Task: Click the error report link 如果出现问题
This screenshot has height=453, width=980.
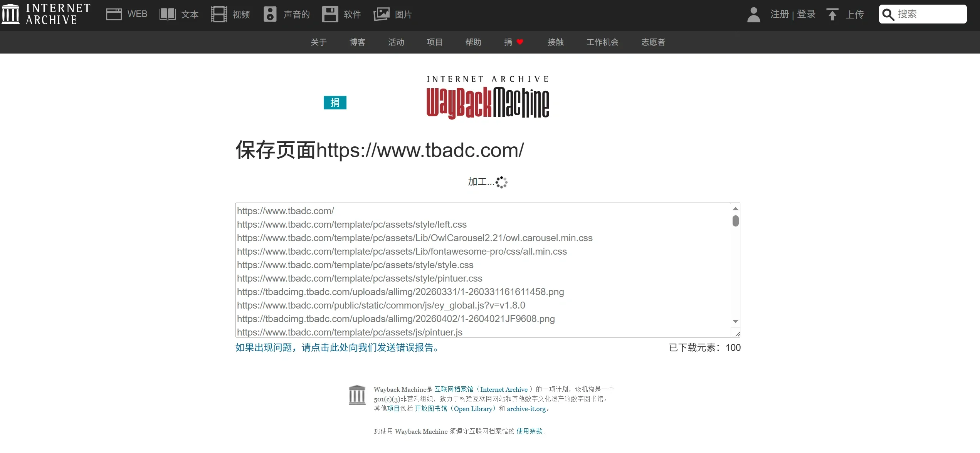Action: (x=337, y=347)
